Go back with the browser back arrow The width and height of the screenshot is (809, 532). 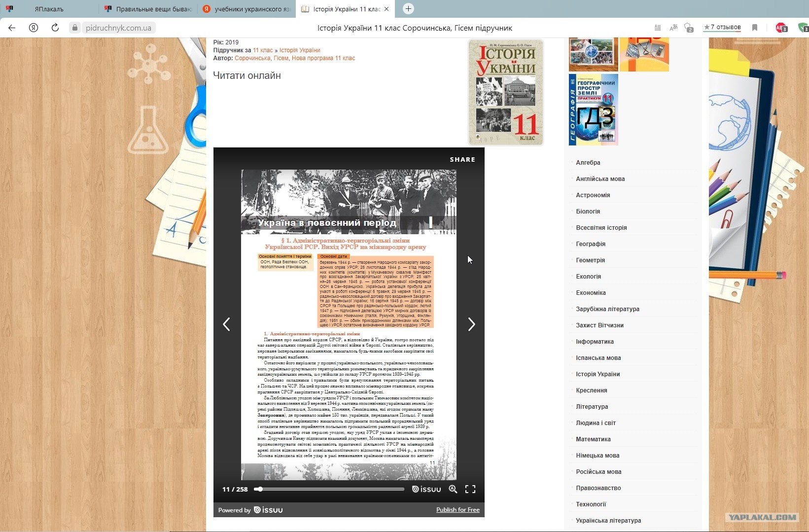(12, 28)
